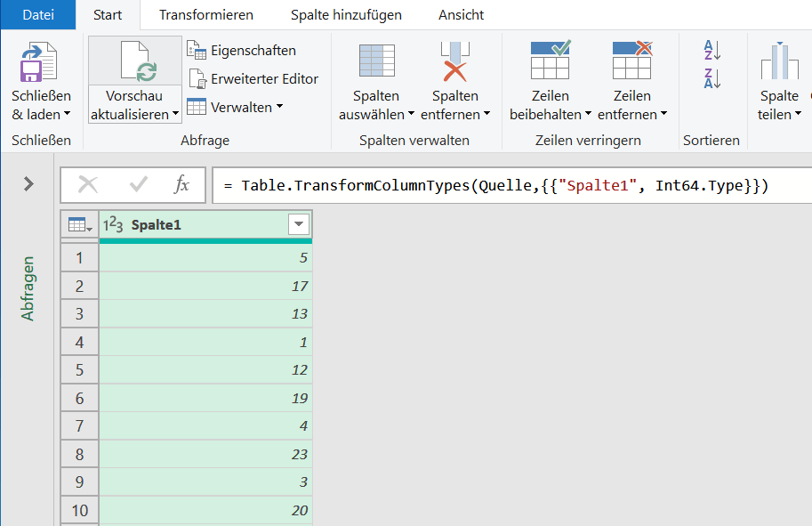Image resolution: width=812 pixels, height=526 pixels.
Task: Select the cell with value 4 in row 7
Action: pyautogui.click(x=205, y=426)
